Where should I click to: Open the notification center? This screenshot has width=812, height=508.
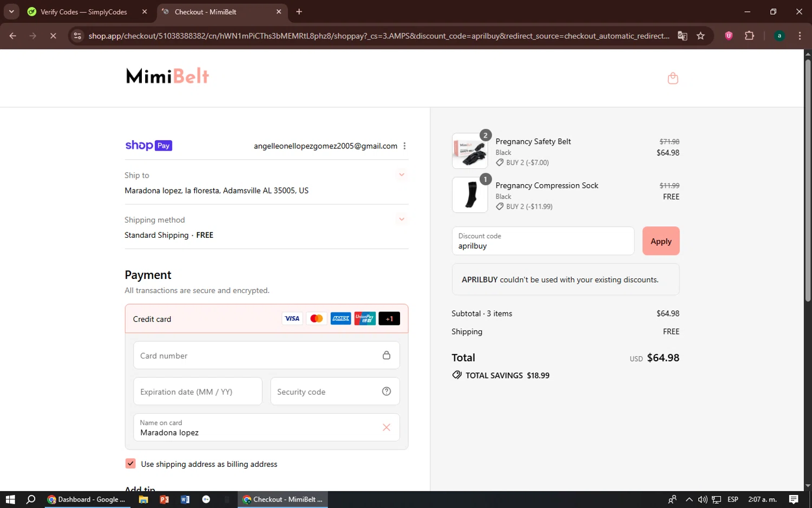click(x=794, y=499)
